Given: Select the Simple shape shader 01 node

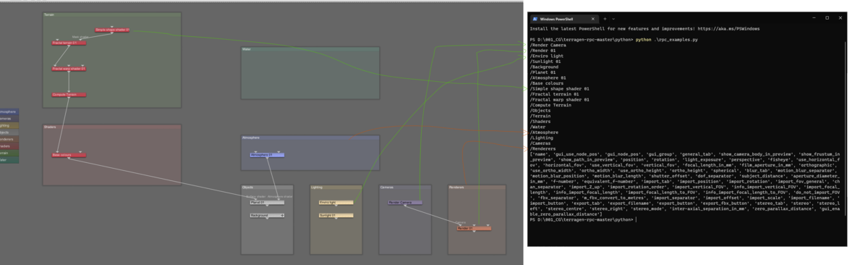Looking at the screenshot, I should coord(112,30).
